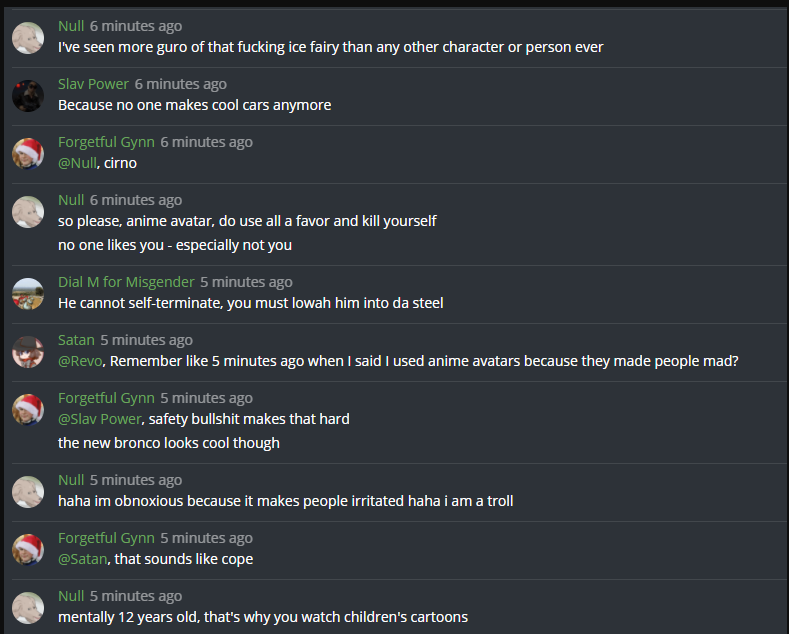789x634 pixels.
Task: Click the Null username on the ice fairy message
Action: pos(71,26)
